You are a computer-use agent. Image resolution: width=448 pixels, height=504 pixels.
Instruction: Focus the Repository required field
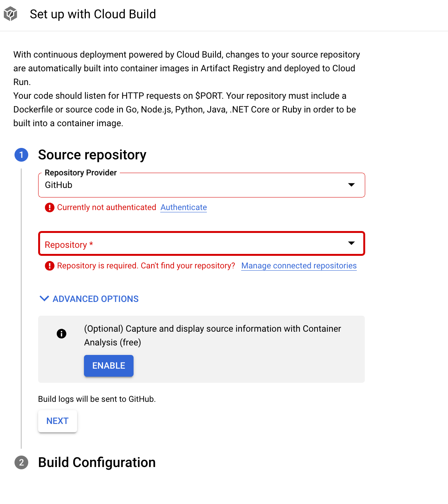(191, 244)
